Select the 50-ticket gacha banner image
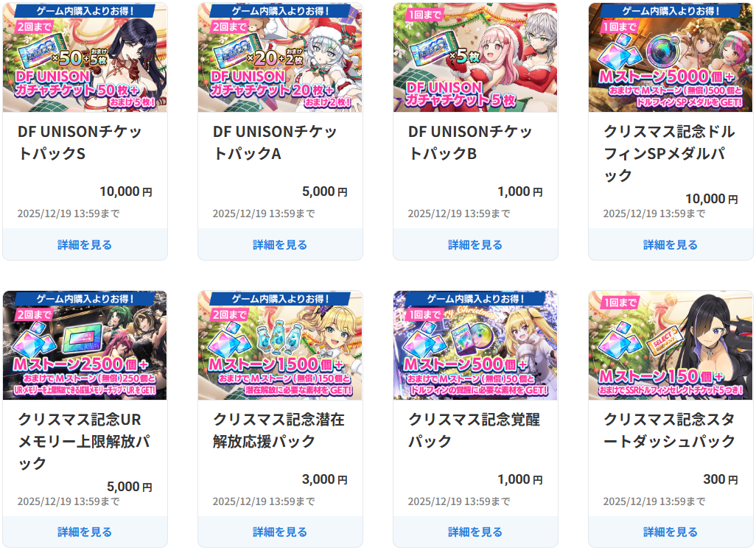 coord(85,57)
